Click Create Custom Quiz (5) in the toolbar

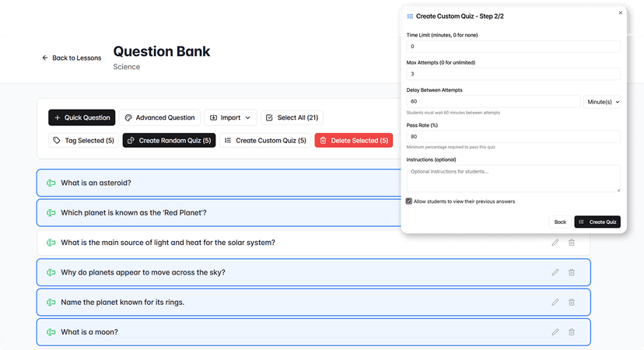point(265,141)
